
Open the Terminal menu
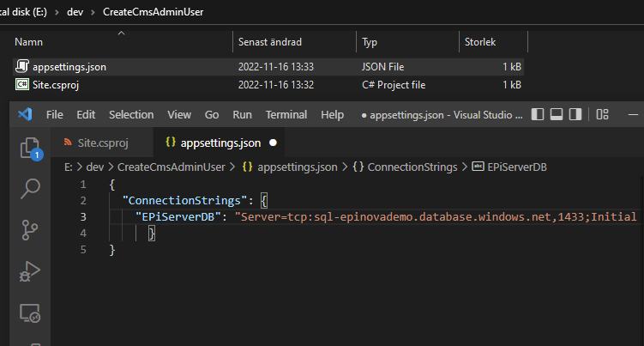coord(286,114)
